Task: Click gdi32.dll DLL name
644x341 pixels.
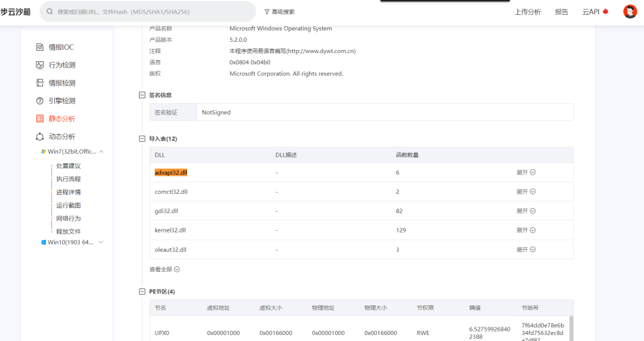Action: 166,211
